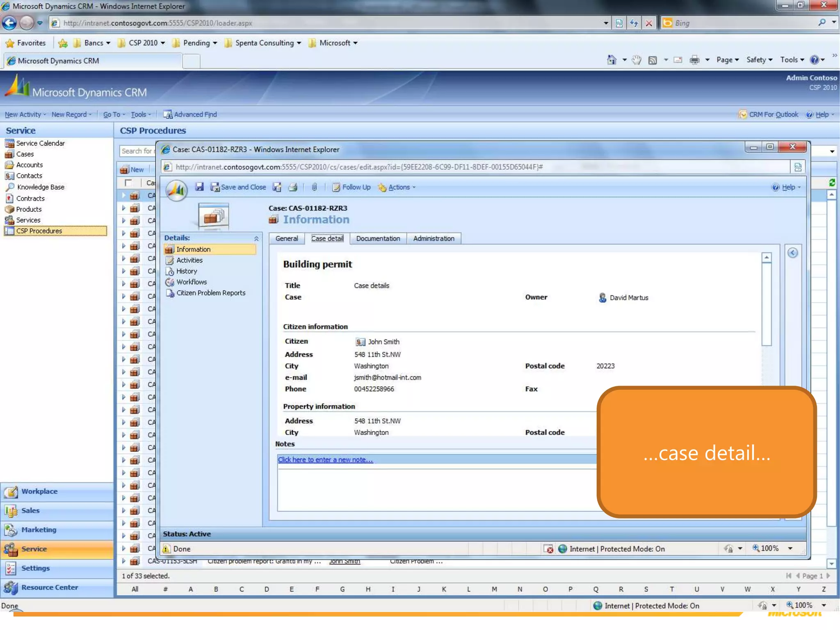This screenshot has width=840, height=630.
Task: Click the Print icon in case toolbar
Action: [292, 187]
